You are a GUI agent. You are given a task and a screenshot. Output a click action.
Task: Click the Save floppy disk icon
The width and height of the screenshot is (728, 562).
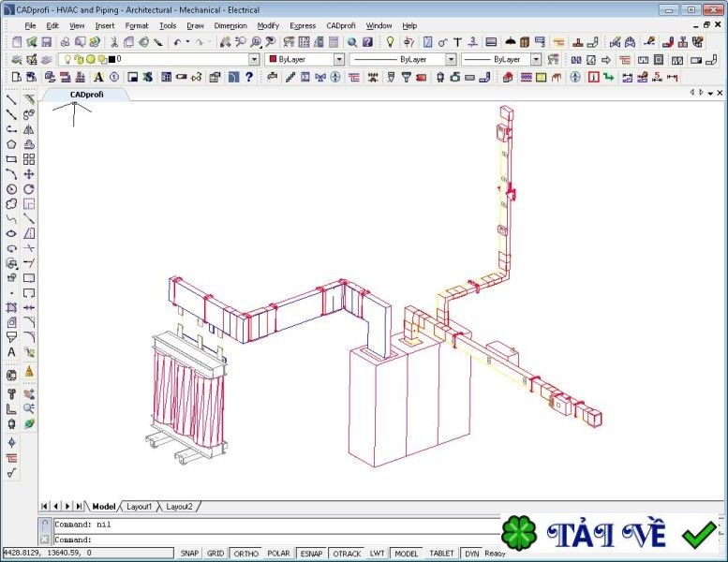coord(47,42)
